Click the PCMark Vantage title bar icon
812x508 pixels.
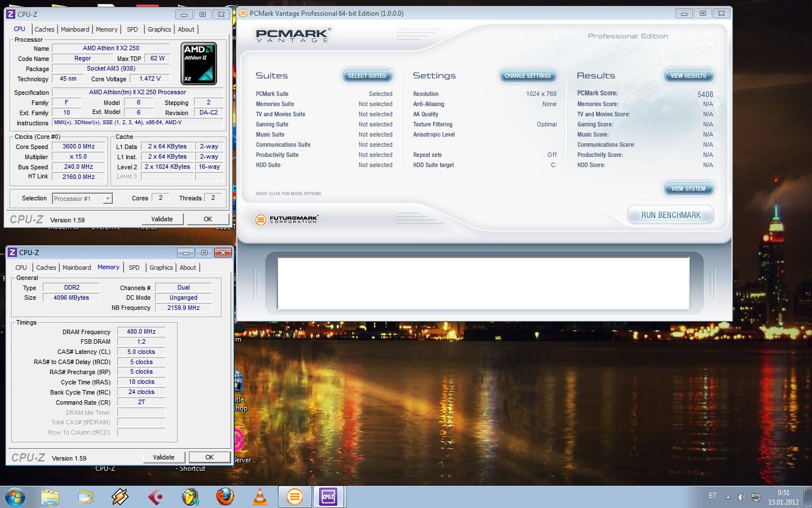243,13
